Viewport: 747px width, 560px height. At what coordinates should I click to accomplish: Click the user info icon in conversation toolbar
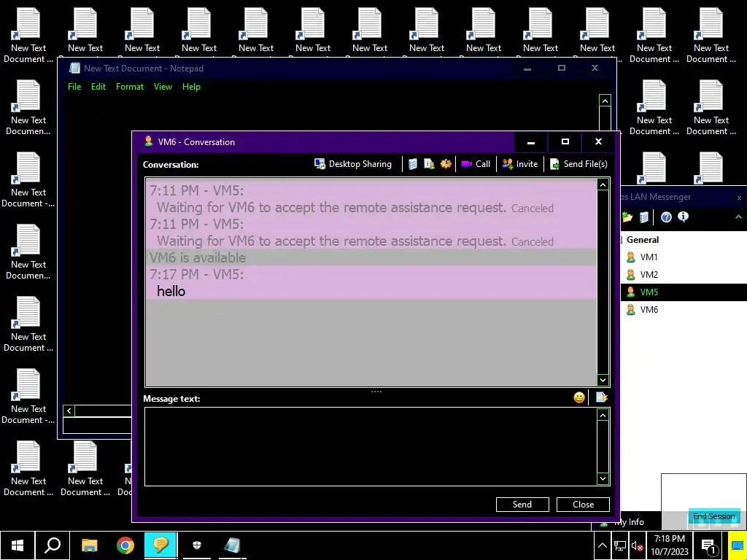click(x=429, y=164)
